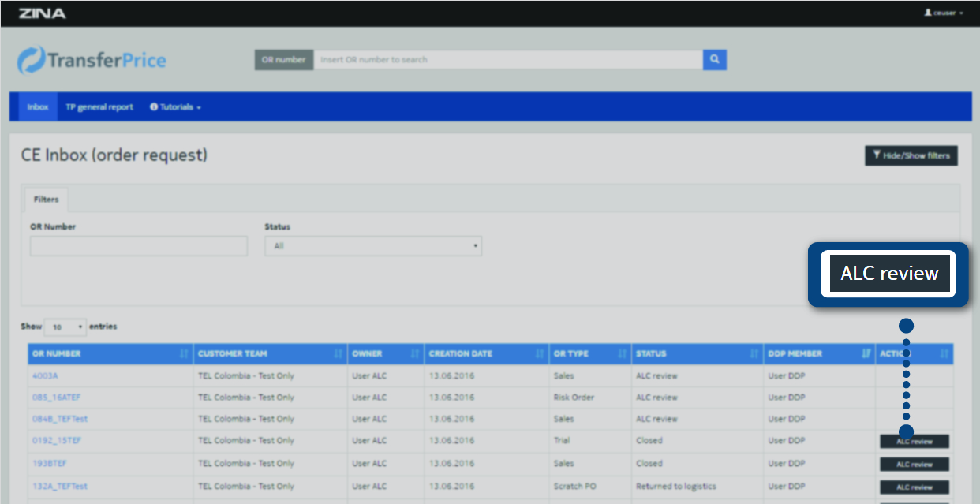
Task: Sort table by Customer Team column
Action: pyautogui.click(x=270, y=354)
